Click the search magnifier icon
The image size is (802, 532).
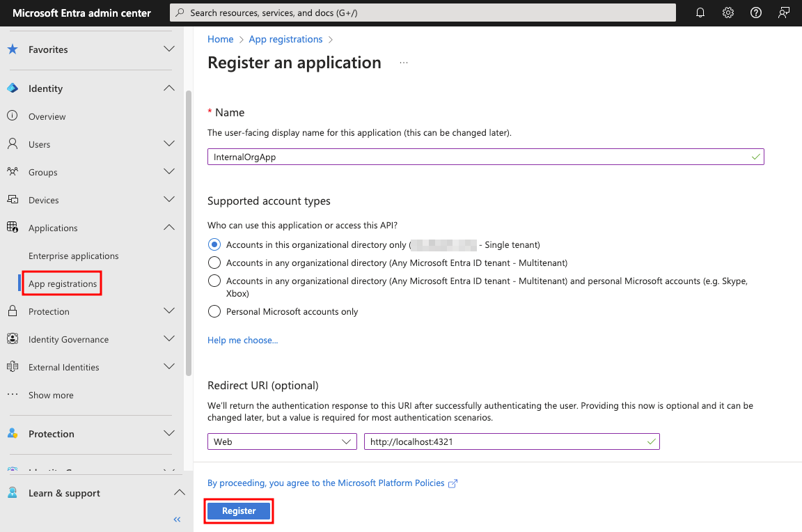pyautogui.click(x=180, y=13)
